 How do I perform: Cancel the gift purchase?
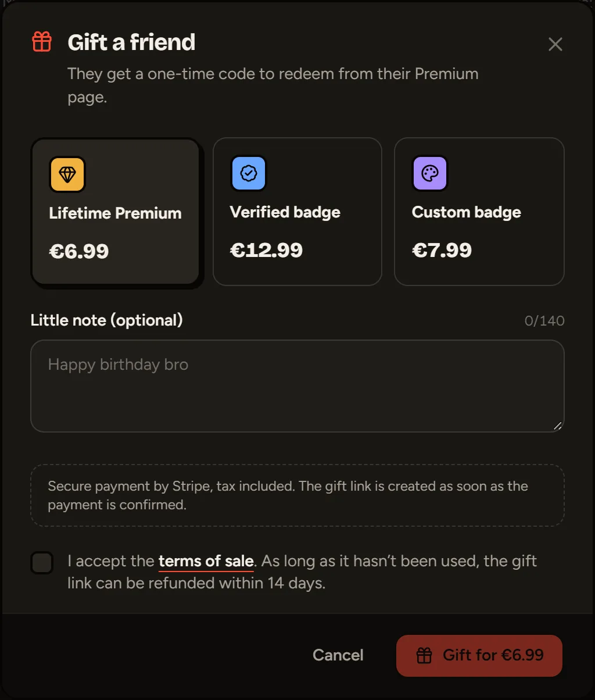(338, 655)
